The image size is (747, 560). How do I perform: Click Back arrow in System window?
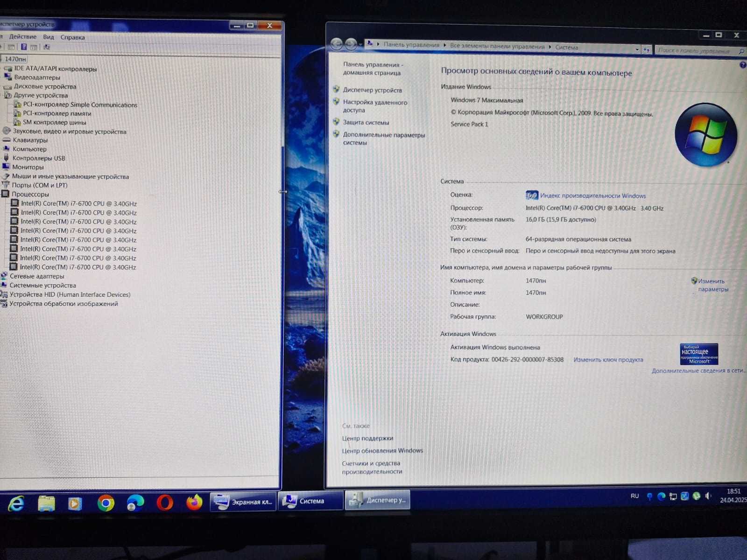[337, 44]
